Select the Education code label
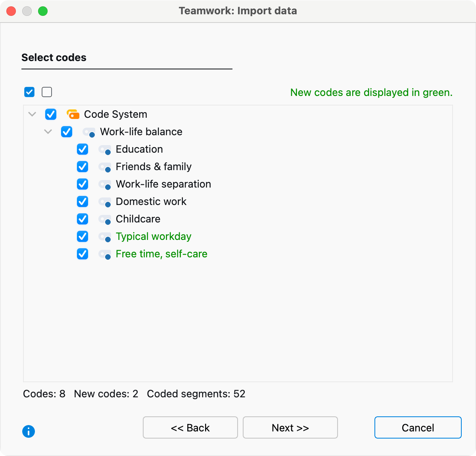Image resolution: width=476 pixels, height=456 pixels. click(139, 149)
